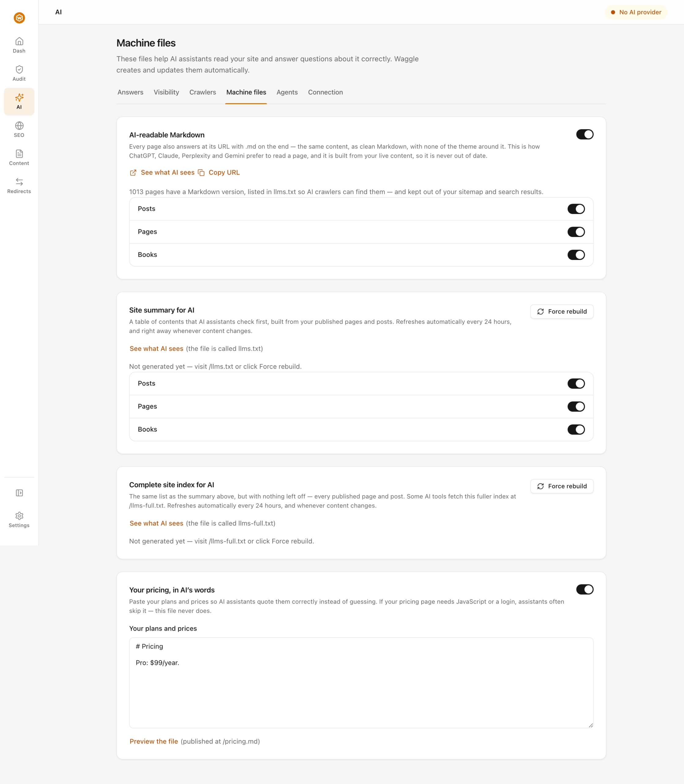Grab the textarea resize handle

[x=590, y=725]
